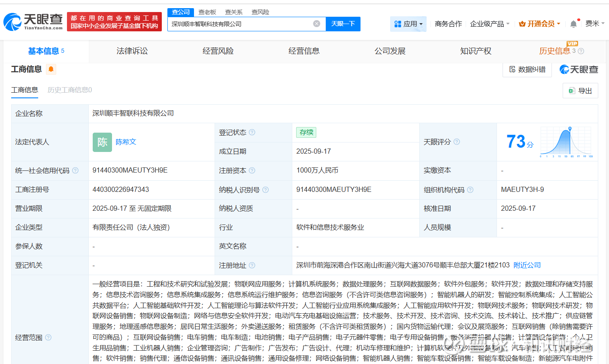Clear the search box with X icon

pyautogui.click(x=317, y=24)
